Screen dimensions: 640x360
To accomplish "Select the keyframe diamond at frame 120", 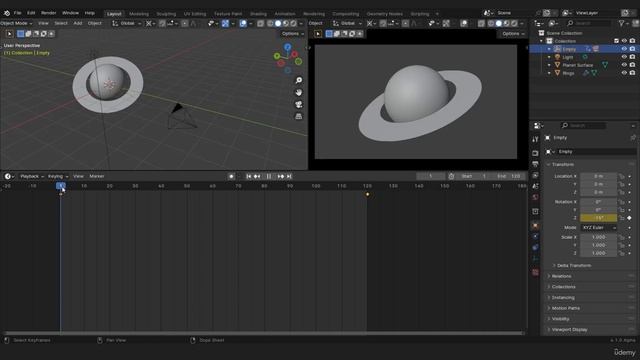I will pos(367,195).
